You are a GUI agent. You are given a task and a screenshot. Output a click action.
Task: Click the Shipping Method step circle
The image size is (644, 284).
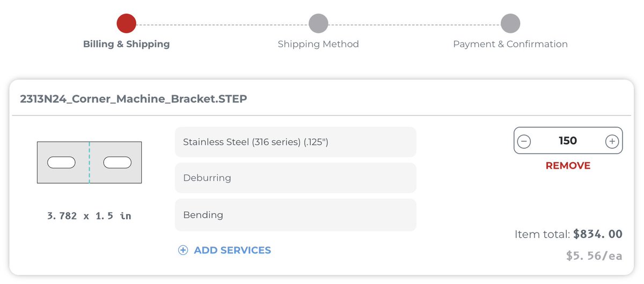coord(318,24)
